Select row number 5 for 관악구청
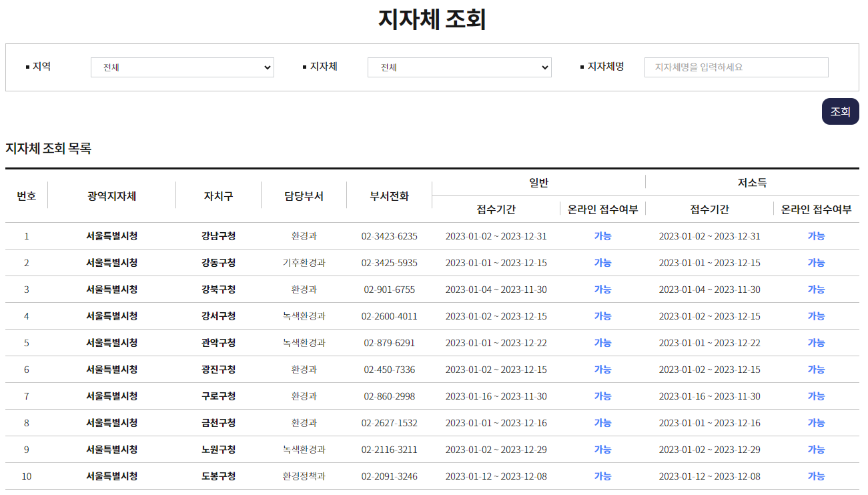The width and height of the screenshot is (868, 495). point(27,342)
